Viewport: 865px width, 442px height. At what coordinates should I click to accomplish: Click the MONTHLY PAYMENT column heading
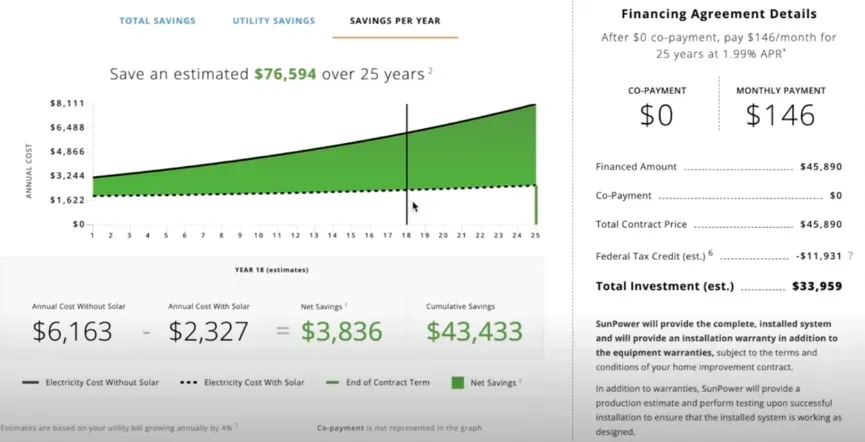coord(781,90)
